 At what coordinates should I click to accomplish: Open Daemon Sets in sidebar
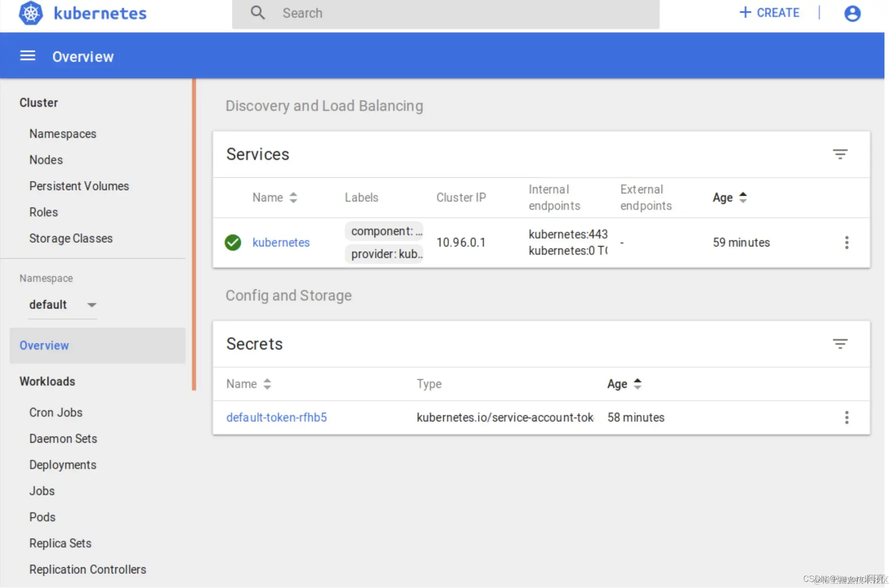click(63, 439)
